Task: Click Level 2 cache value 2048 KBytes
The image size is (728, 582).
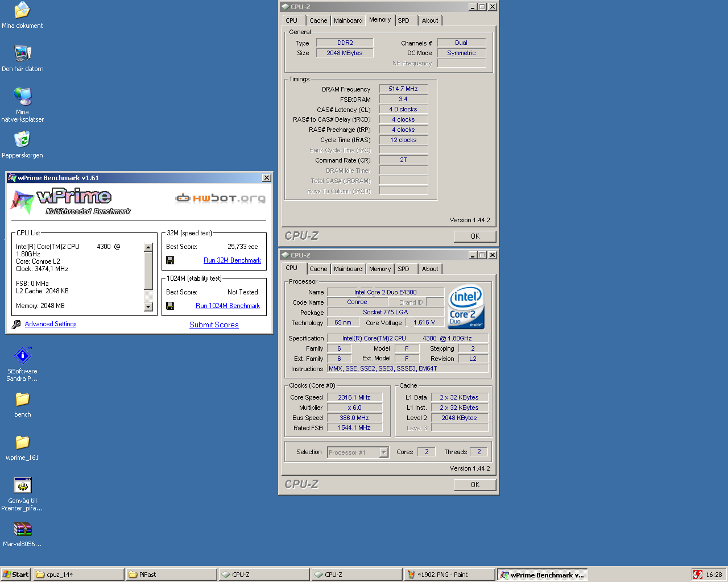Action: (x=460, y=418)
